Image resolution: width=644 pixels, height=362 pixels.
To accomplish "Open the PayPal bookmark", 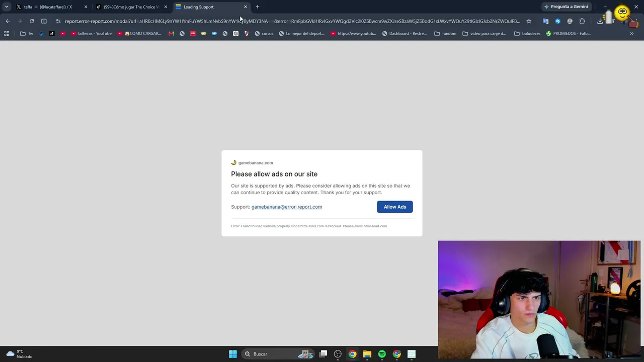I will 41,34.
